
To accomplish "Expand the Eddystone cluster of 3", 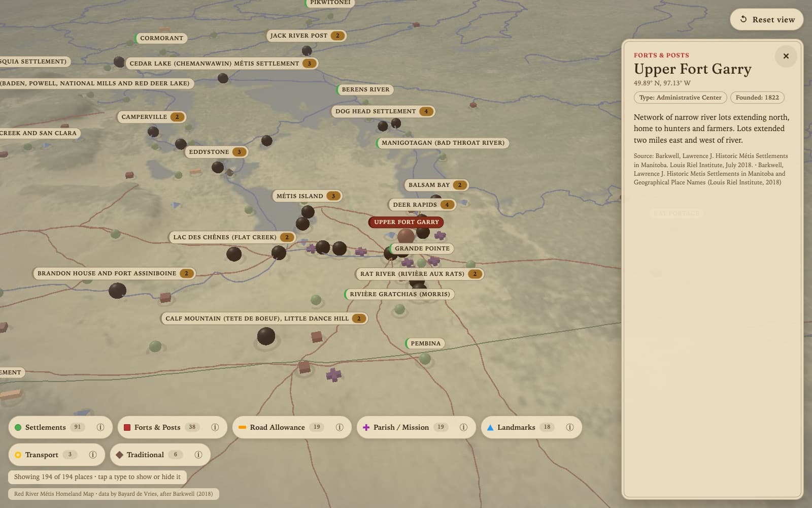I will point(216,152).
